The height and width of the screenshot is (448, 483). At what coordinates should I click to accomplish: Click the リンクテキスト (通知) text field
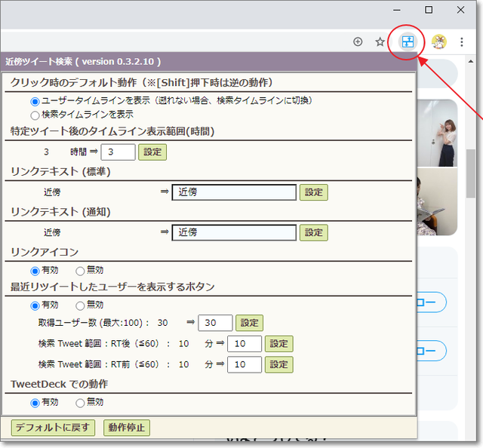pyautogui.click(x=234, y=232)
